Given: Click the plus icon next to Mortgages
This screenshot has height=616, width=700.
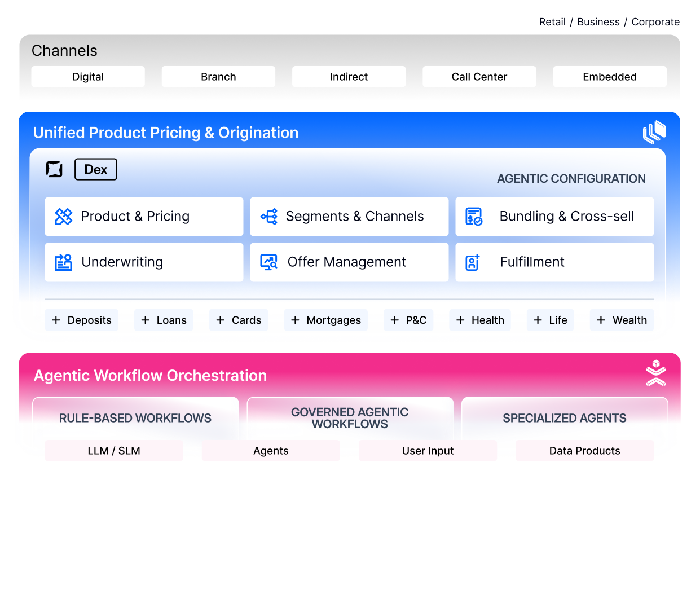Looking at the screenshot, I should pyautogui.click(x=295, y=320).
